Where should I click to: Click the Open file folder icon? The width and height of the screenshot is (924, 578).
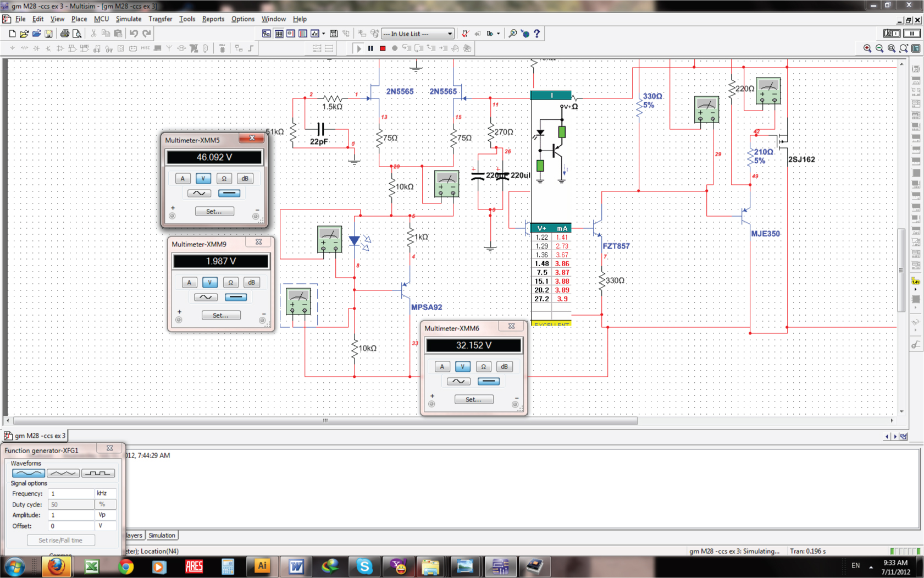pos(24,34)
